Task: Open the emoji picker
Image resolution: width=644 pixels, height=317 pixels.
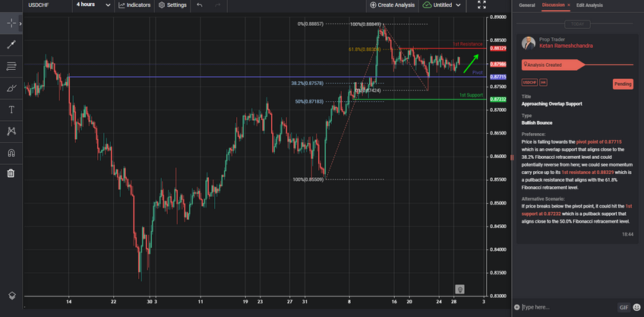Action: [x=637, y=307]
